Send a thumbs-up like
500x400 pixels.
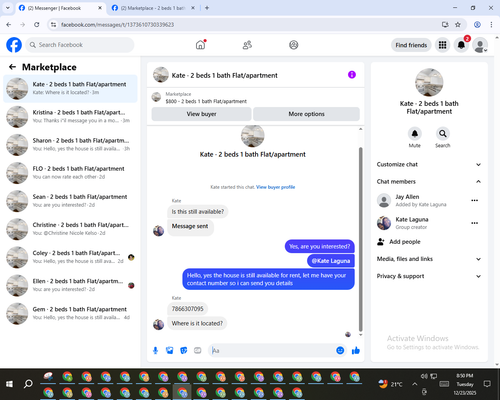(x=356, y=350)
